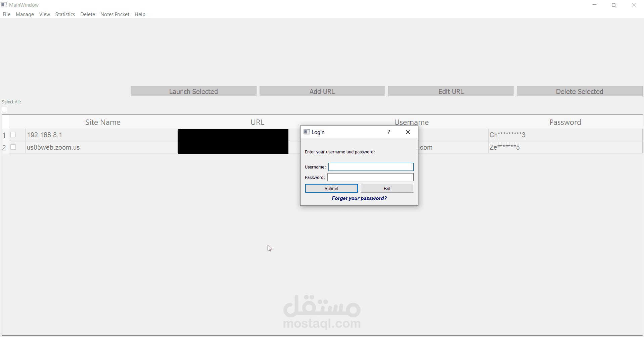The height and width of the screenshot is (337, 644).
Task: Sort by the Site Name column header
Action: coord(103,122)
